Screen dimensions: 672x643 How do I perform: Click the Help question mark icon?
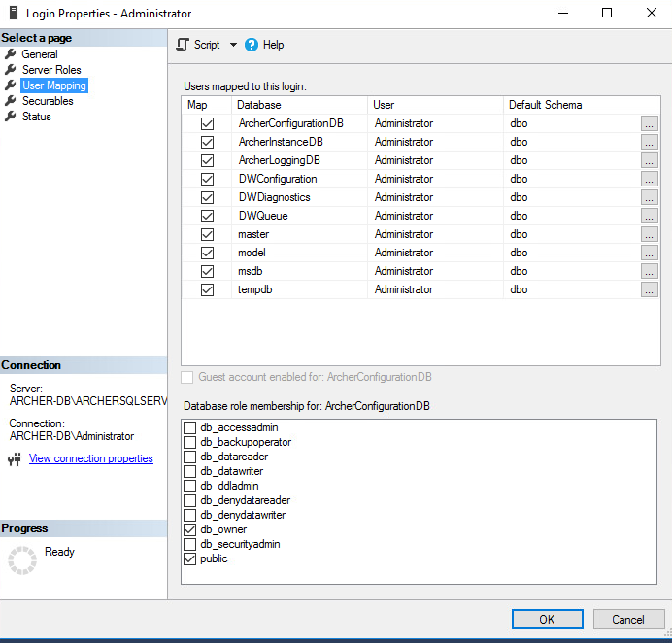pyautogui.click(x=252, y=45)
